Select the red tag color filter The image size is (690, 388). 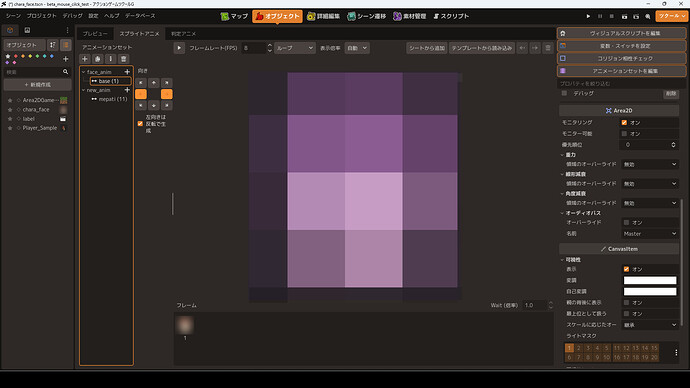point(15,56)
